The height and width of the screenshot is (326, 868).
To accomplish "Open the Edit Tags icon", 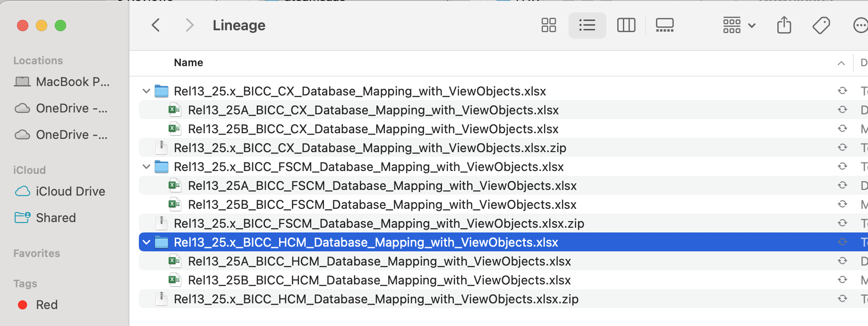I will pos(822,25).
